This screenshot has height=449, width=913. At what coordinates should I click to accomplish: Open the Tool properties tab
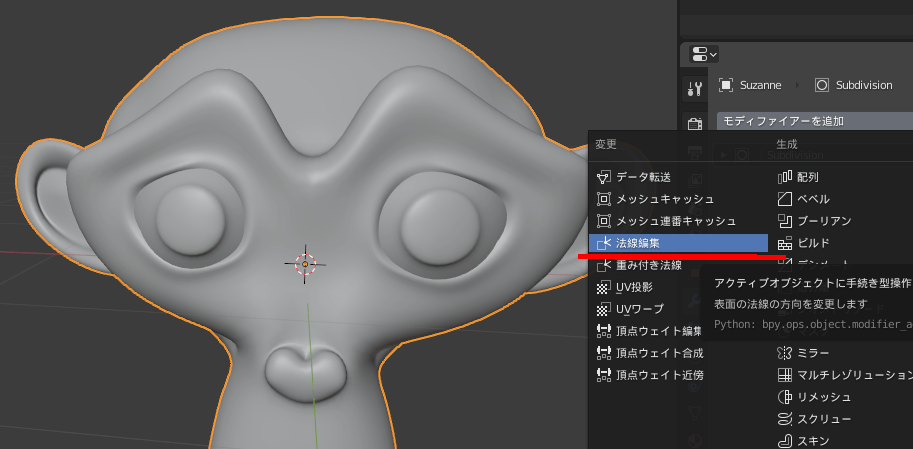click(x=695, y=89)
